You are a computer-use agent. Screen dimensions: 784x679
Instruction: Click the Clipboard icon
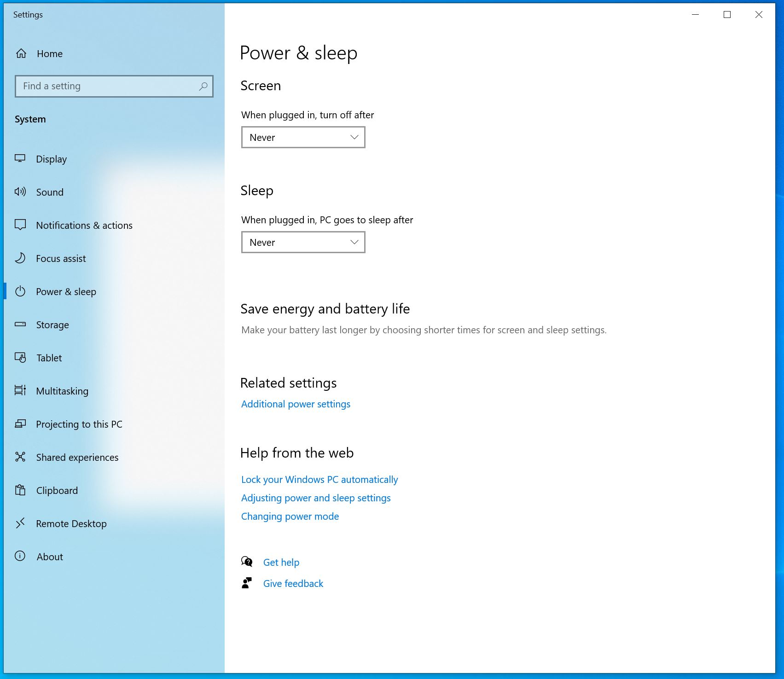click(20, 490)
